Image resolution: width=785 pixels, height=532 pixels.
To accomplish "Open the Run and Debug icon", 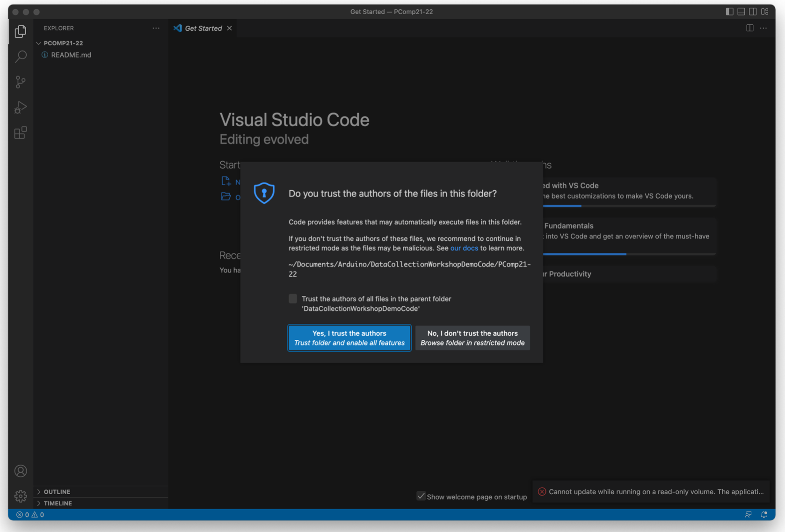I will click(x=21, y=107).
